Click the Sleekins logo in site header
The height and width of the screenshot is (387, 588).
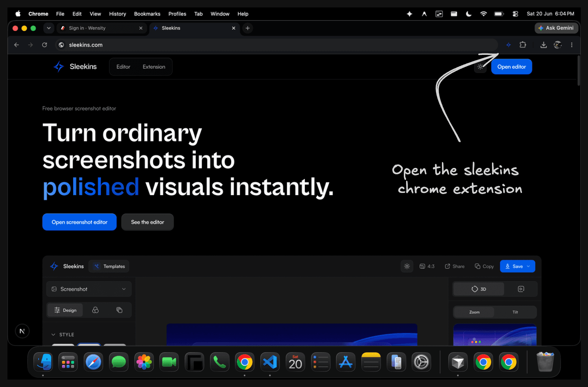(75, 67)
